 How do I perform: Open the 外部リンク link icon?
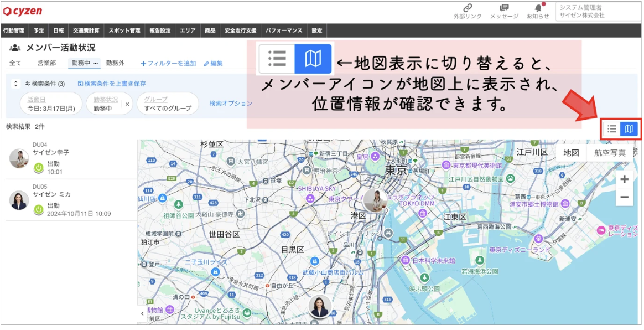tap(468, 8)
